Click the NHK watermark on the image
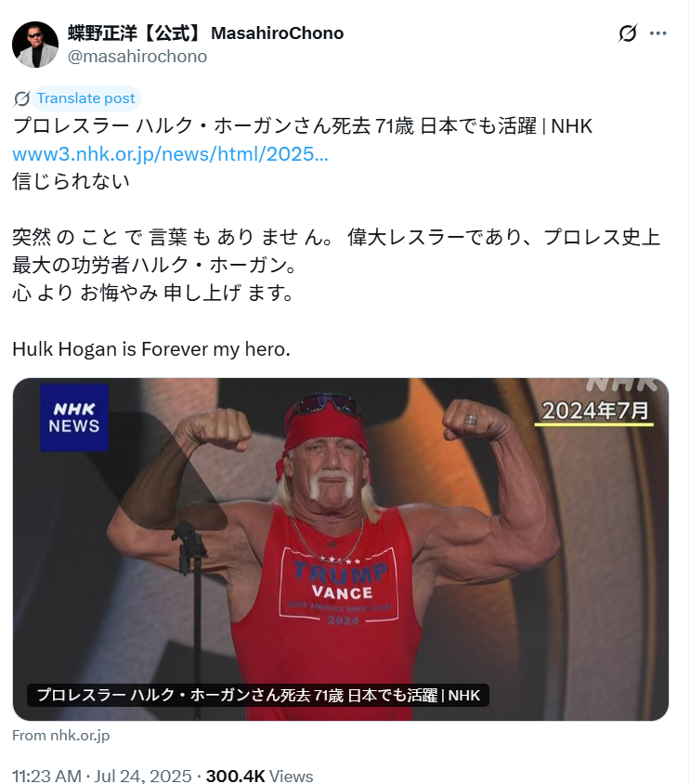690x784 pixels. [622, 384]
